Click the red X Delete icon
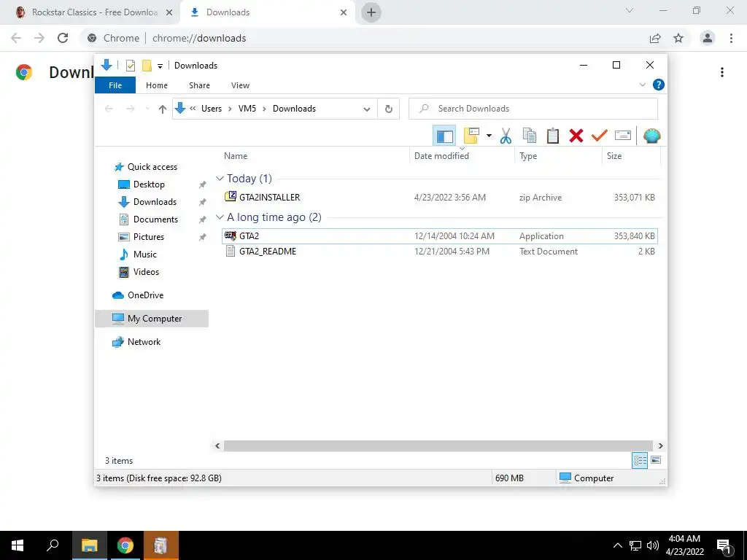 (x=576, y=136)
